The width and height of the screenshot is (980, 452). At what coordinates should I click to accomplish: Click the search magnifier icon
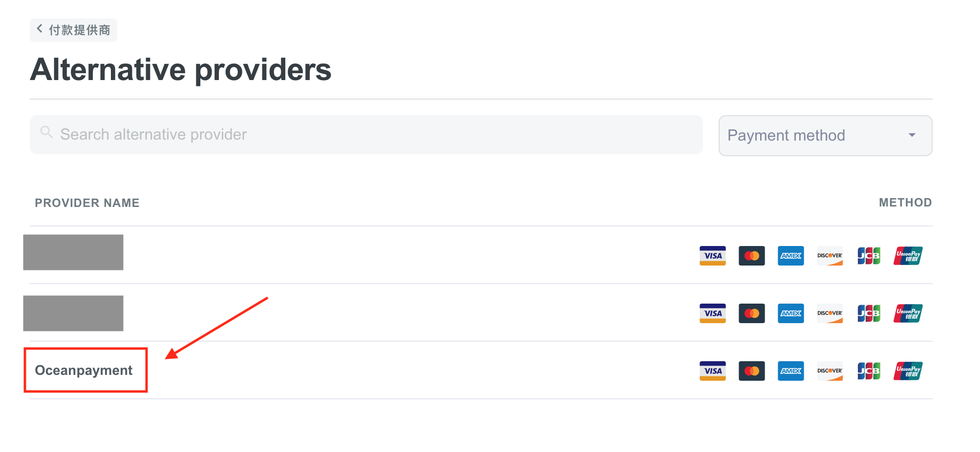click(46, 132)
